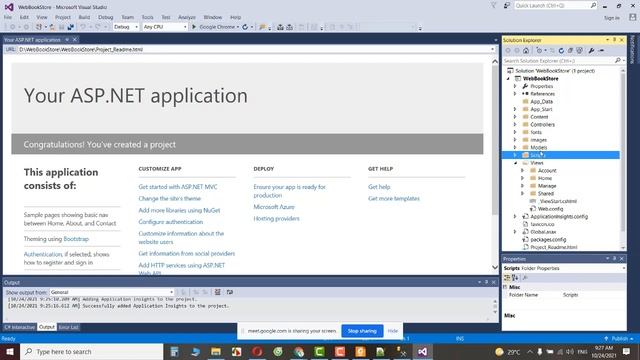This screenshot has height=360, width=640.
Task: Click Alphabetical sort icon in Properties panel
Action: coord(515,278)
